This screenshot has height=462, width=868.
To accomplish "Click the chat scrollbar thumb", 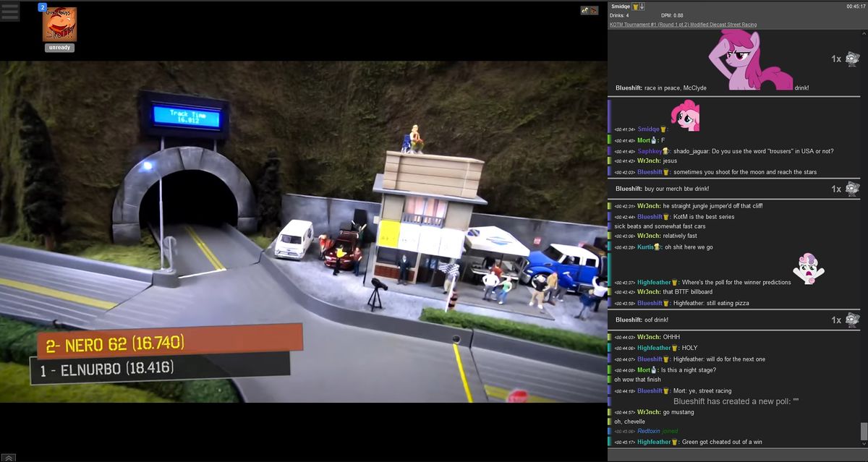I will pyautogui.click(x=863, y=432).
